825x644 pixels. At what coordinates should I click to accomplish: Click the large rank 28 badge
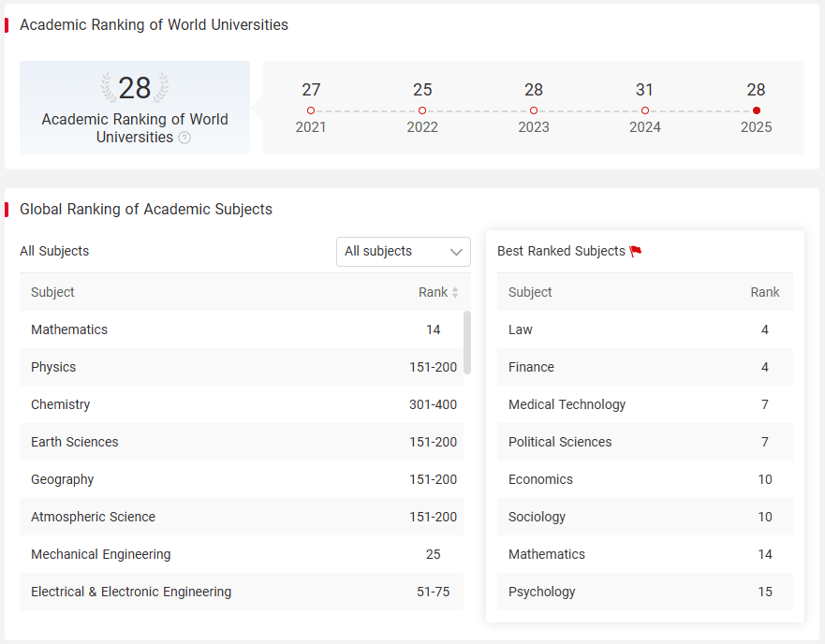(x=135, y=87)
